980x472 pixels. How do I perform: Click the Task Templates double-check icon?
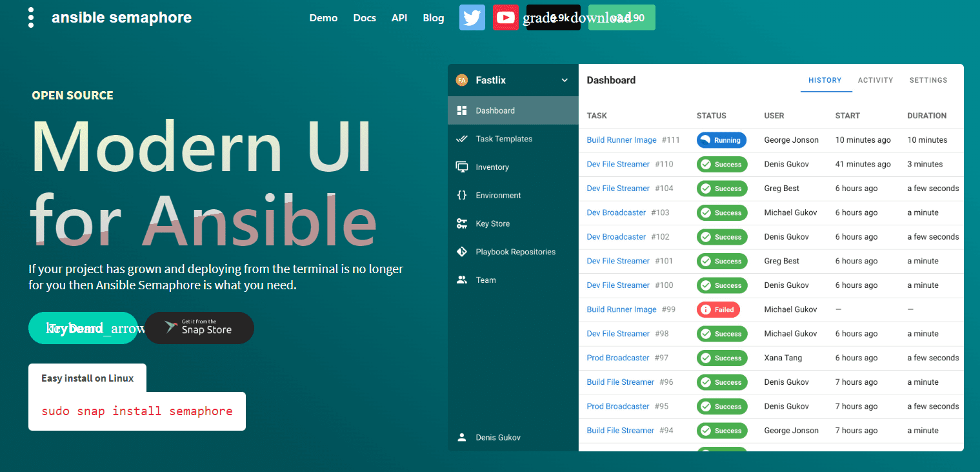(462, 139)
